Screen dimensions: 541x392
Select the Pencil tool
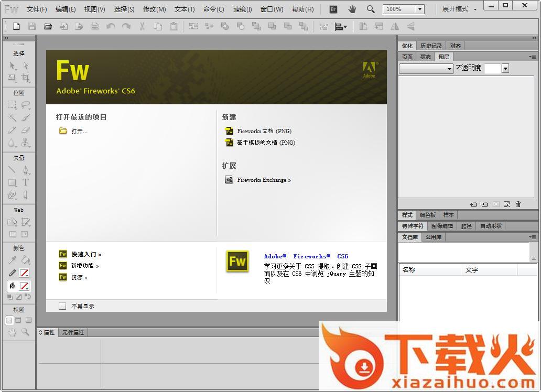click(12, 130)
